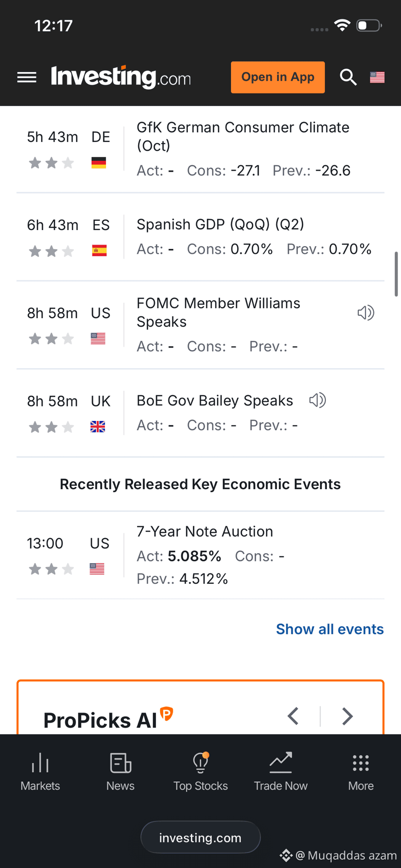Click the Investing.com logo
Image resolution: width=401 pixels, height=868 pixels.
(x=121, y=77)
